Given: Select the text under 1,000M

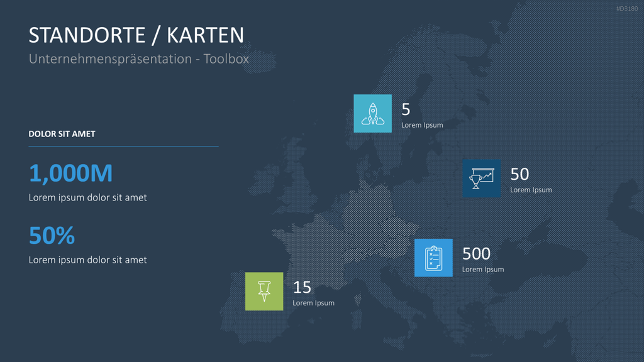Looking at the screenshot, I should click(87, 197).
